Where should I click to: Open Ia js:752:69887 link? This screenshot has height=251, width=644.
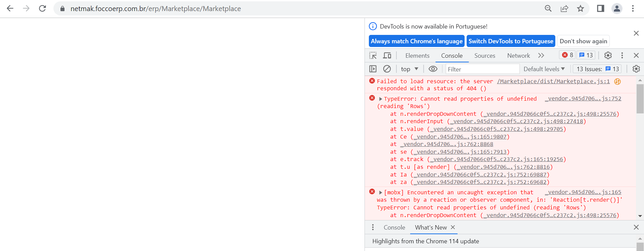click(x=480, y=175)
